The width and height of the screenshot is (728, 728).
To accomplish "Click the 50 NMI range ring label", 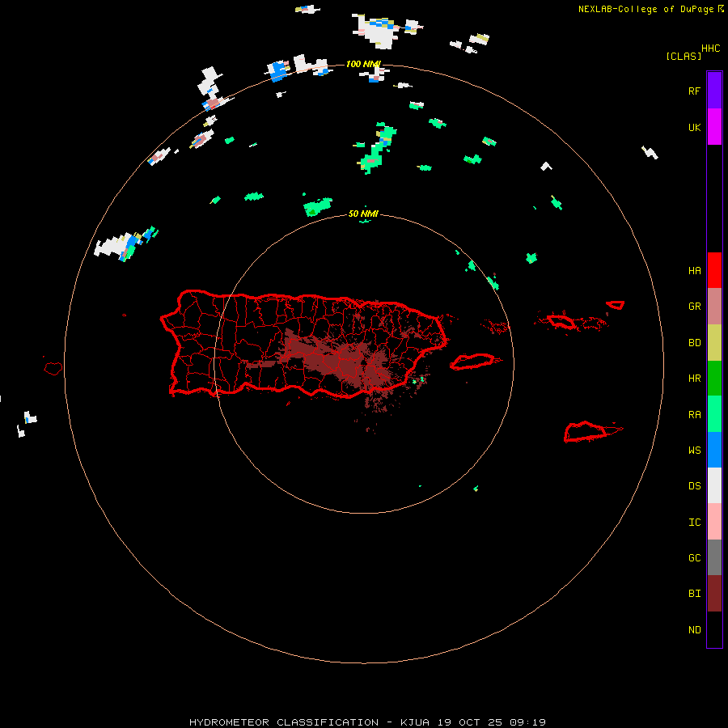I will [x=363, y=214].
